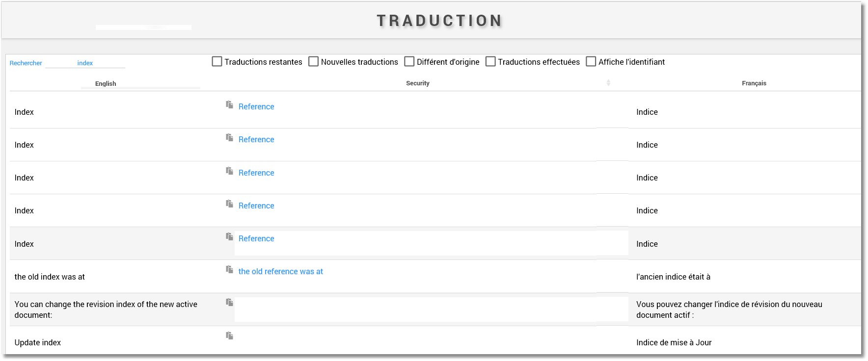Click copy icon in third Index row
Screen dimensions: 868x361
[229, 171]
